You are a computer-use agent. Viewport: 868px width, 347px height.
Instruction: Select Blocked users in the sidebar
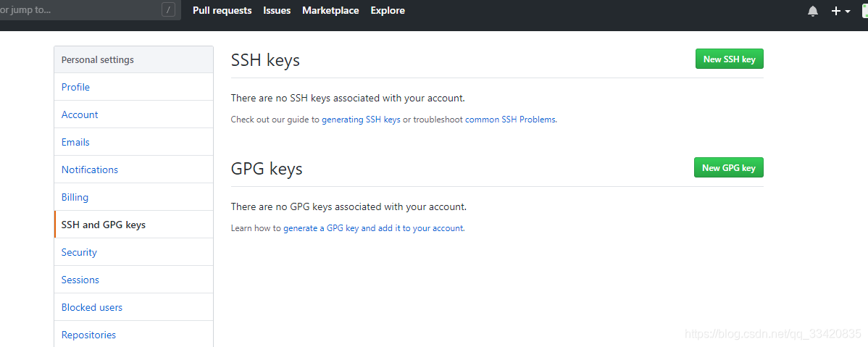click(133, 307)
